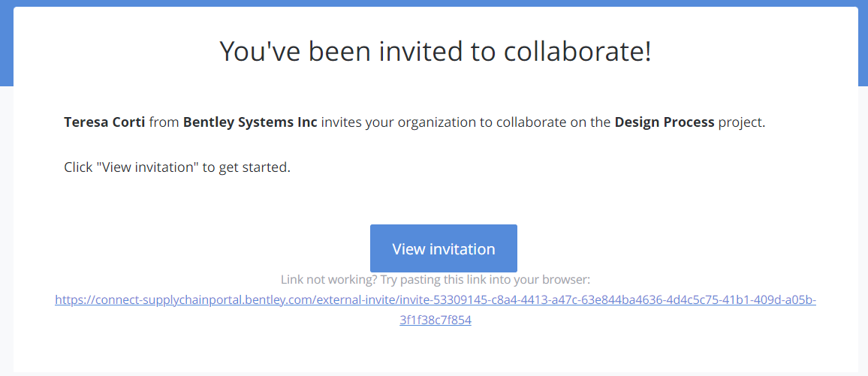Click the bold text Bentley Systems Inc
The image size is (868, 376).
[250, 122]
